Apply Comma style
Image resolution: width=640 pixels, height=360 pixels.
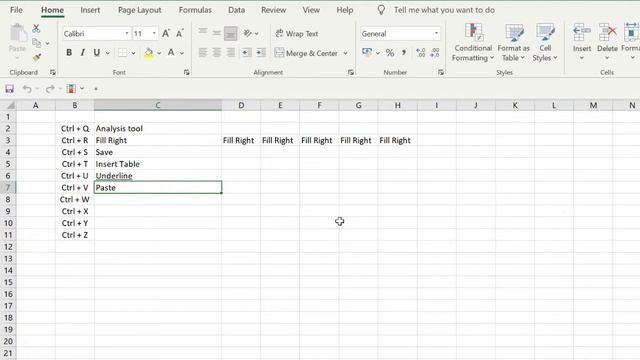click(404, 53)
